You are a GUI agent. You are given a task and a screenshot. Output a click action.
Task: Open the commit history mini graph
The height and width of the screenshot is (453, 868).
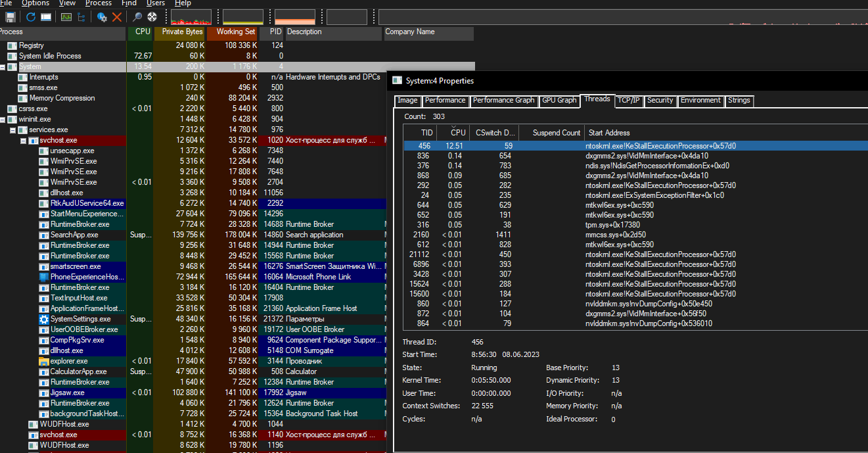[243, 17]
